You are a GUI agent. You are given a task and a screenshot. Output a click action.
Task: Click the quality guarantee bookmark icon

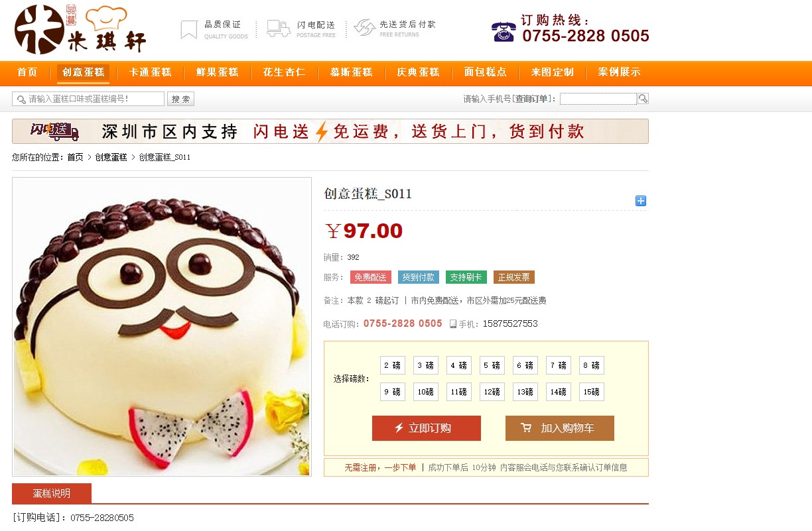(x=189, y=30)
